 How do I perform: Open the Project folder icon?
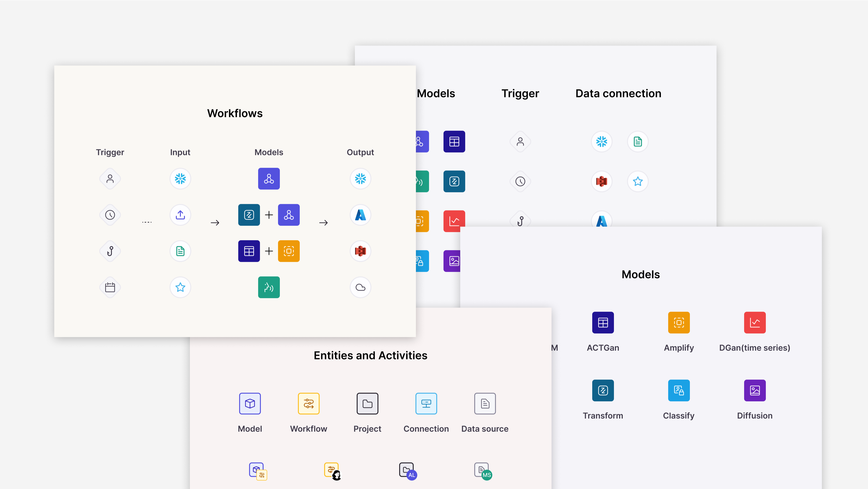(367, 403)
